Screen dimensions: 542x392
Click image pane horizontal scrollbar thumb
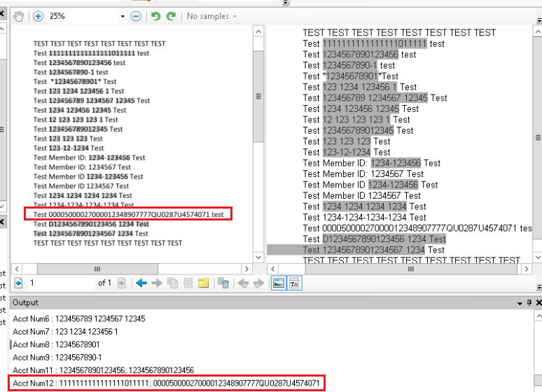pos(97,269)
